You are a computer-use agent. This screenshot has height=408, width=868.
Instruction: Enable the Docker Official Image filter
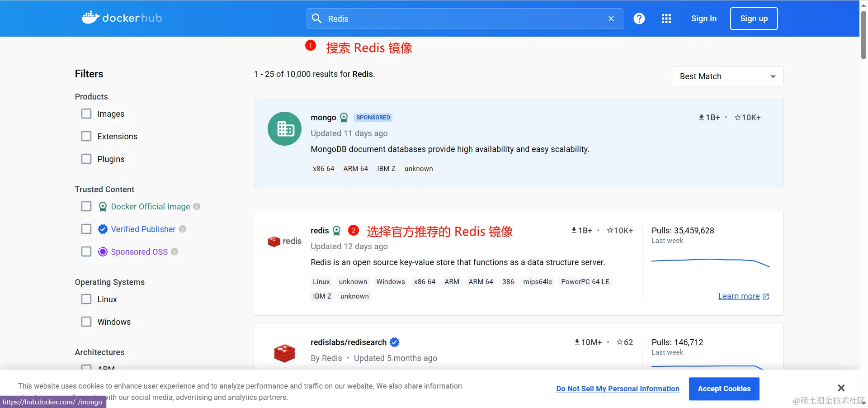tap(86, 206)
